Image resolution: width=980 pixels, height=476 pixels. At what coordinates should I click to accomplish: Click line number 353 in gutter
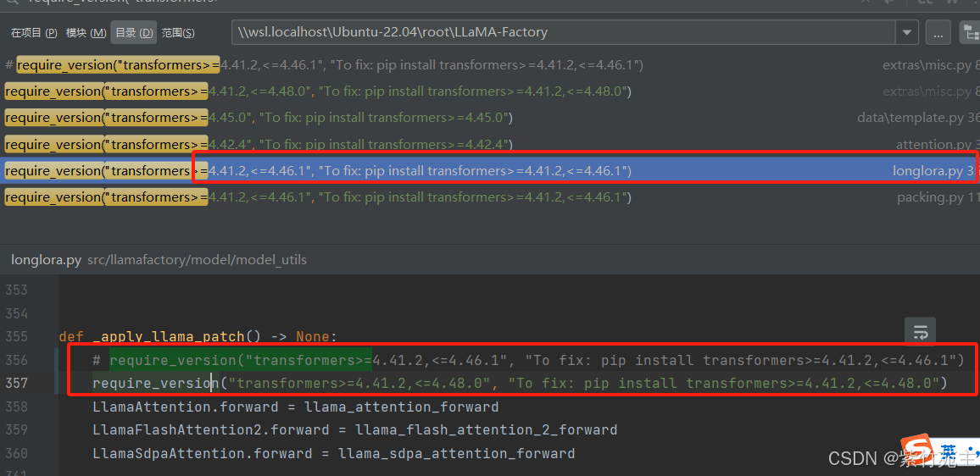coord(16,290)
